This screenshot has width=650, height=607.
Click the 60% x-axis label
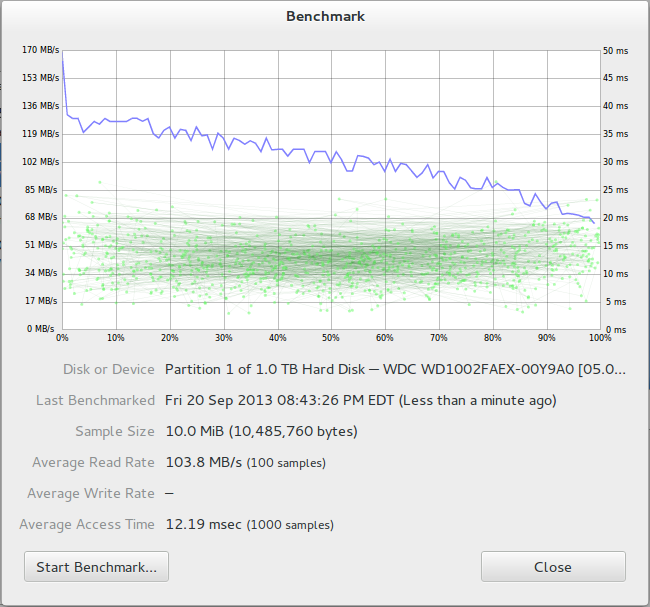coord(385,337)
